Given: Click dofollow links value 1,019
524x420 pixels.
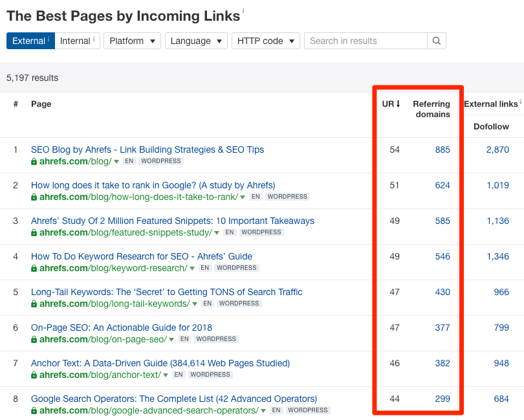Looking at the screenshot, I should pyautogui.click(x=497, y=185).
